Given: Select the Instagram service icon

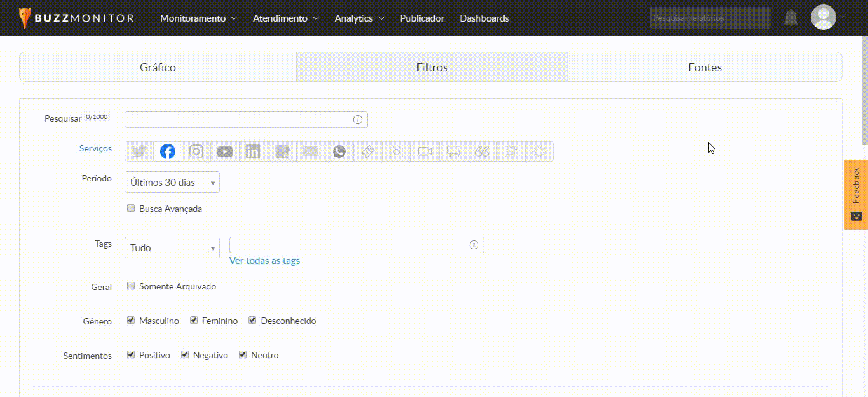Looking at the screenshot, I should 196,151.
